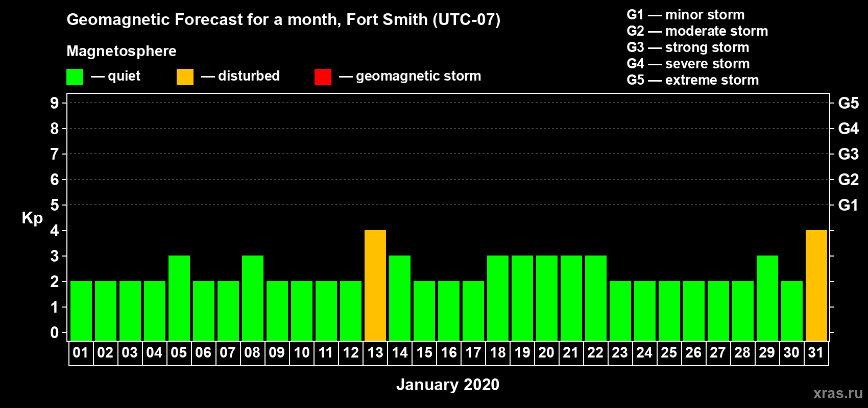This screenshot has height=408, width=868.
Task: Click the orange disturbed legend swatch
Action: point(185,77)
